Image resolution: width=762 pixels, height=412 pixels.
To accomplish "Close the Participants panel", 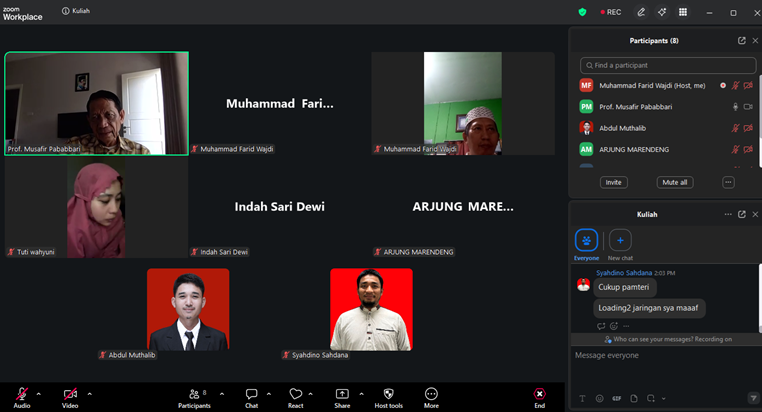I will pos(755,41).
